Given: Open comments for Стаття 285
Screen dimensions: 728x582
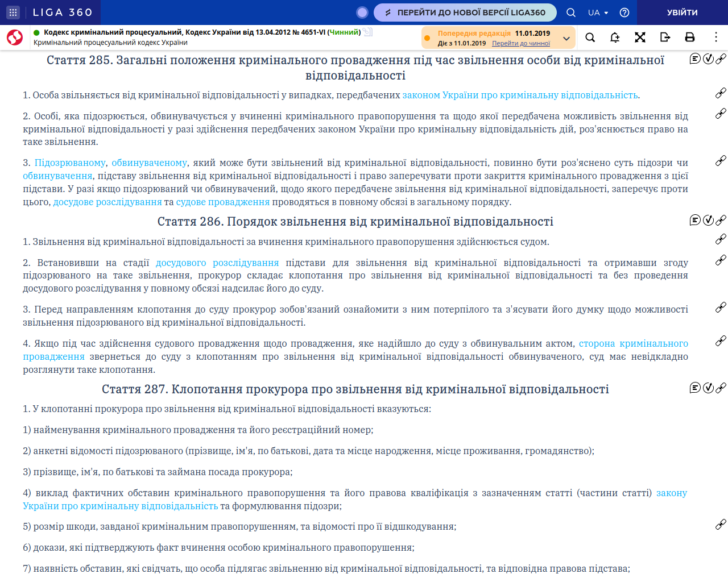Looking at the screenshot, I should (695, 59).
